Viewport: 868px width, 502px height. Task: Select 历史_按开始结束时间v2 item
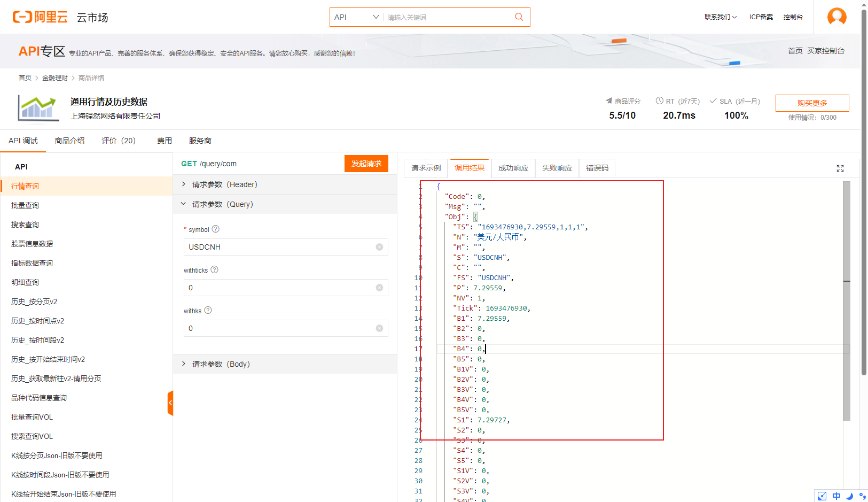(86, 359)
